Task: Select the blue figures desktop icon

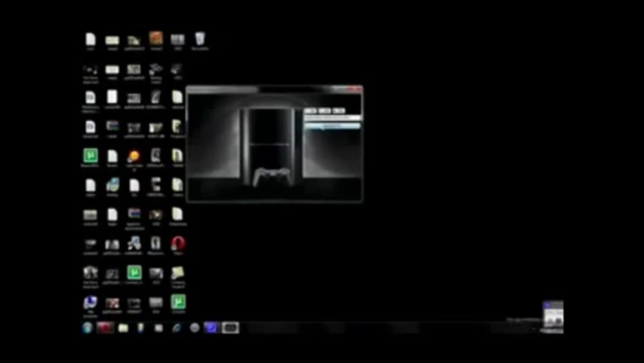Action: click(x=134, y=244)
